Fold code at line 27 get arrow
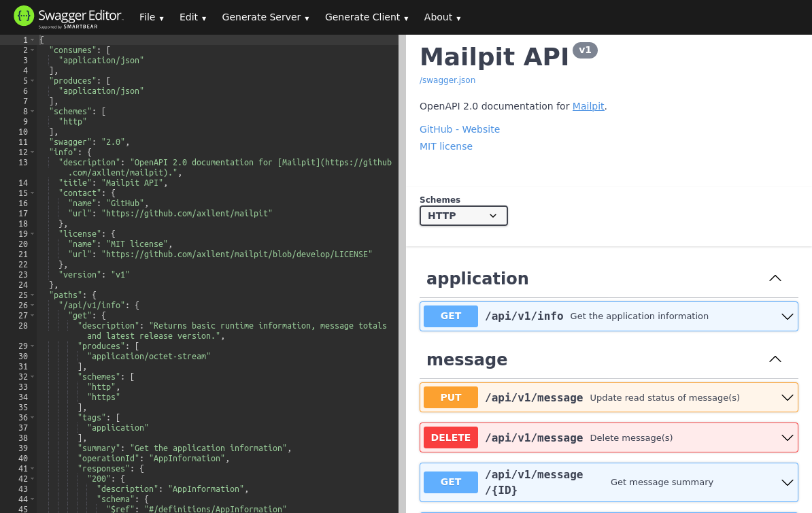Viewport: 812px width, 513px height. 33,316
